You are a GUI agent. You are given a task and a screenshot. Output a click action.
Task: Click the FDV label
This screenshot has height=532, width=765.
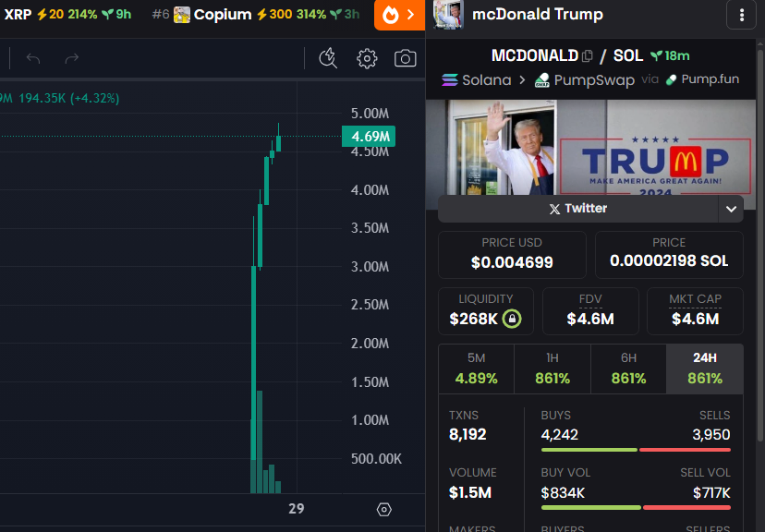(590, 299)
